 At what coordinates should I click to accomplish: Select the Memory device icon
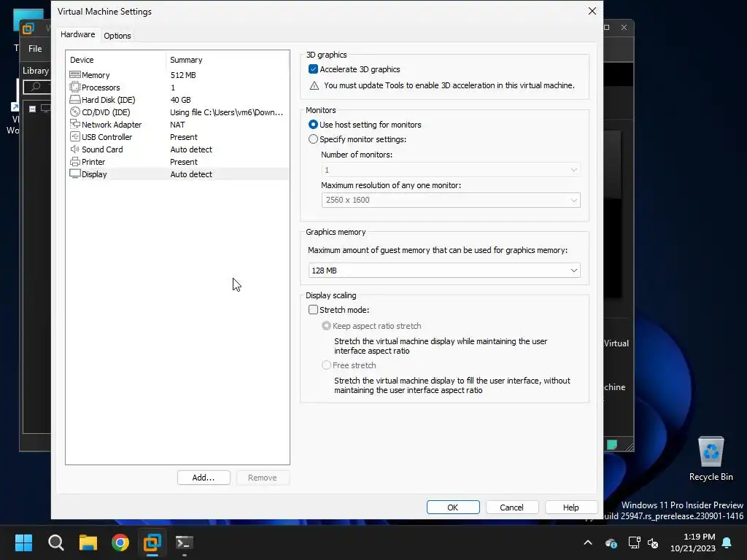[x=75, y=75]
